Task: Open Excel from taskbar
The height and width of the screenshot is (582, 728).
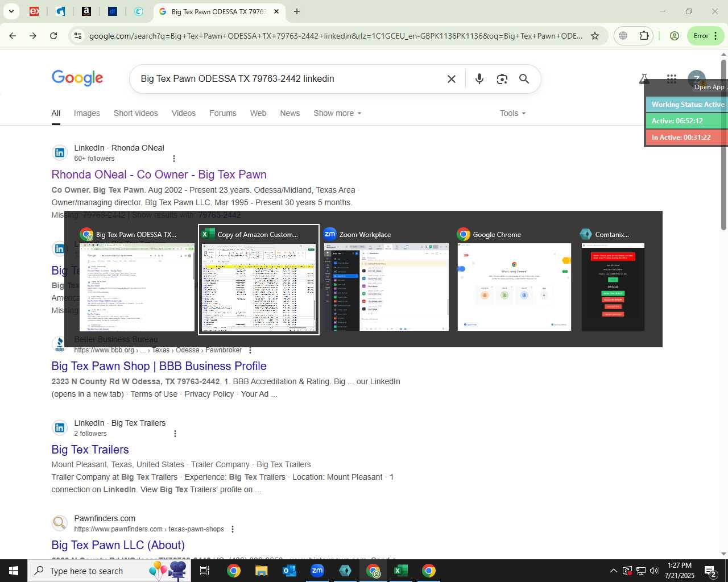Action: (401, 571)
